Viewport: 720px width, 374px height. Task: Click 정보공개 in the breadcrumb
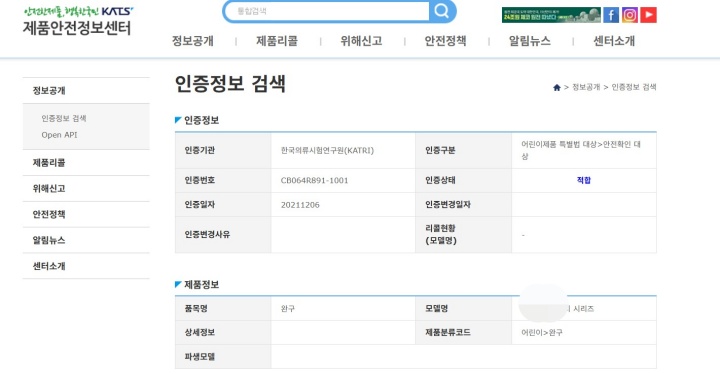click(586, 87)
